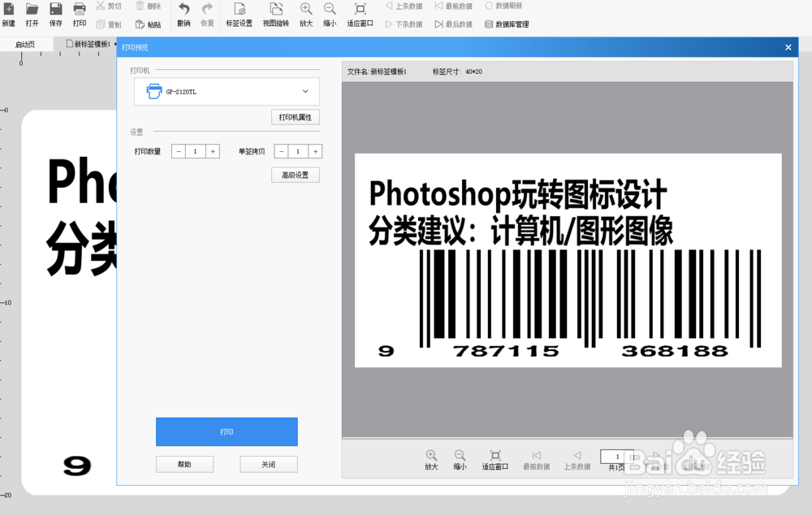Click the barcode label preview image
The height and width of the screenshot is (516, 812).
(568, 261)
